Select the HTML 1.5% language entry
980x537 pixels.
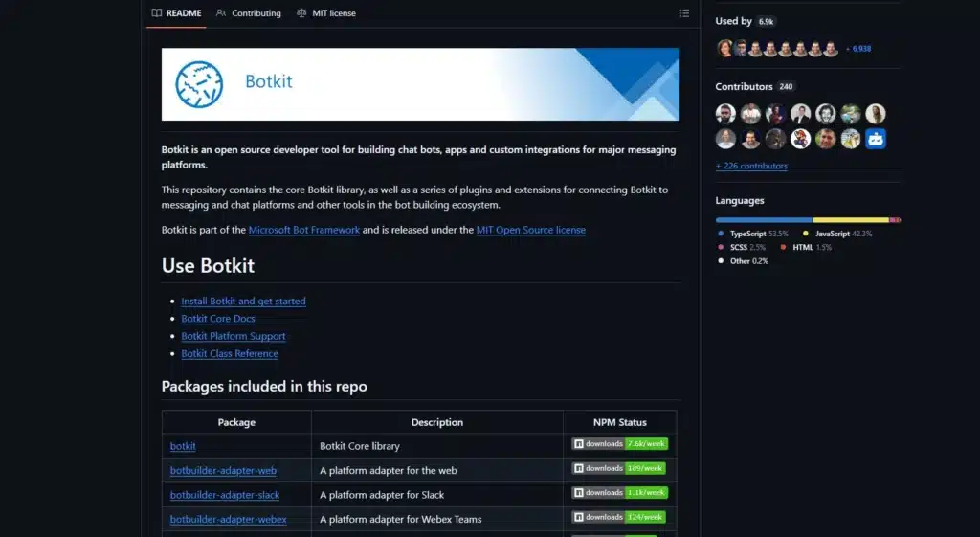point(806,247)
